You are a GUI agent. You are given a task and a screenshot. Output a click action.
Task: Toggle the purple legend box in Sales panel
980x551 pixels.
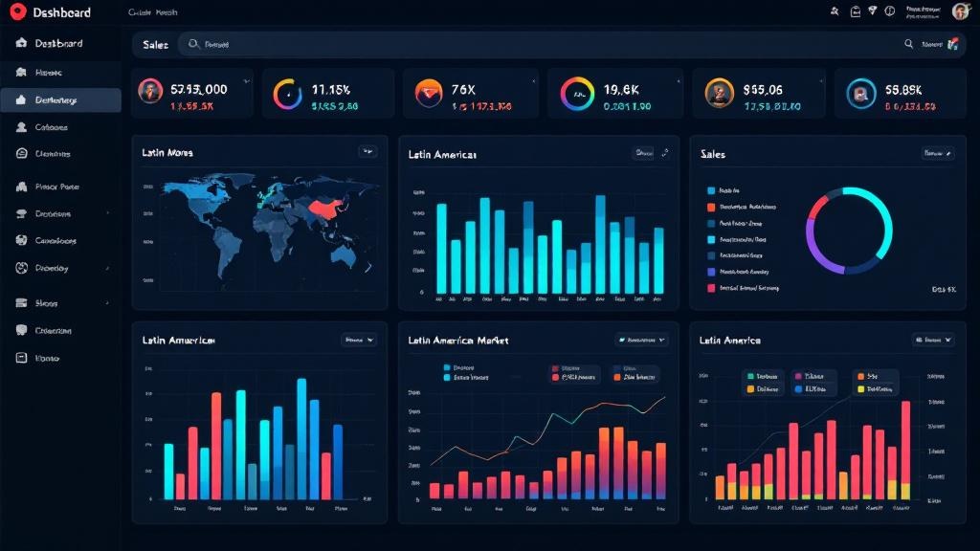(711, 272)
